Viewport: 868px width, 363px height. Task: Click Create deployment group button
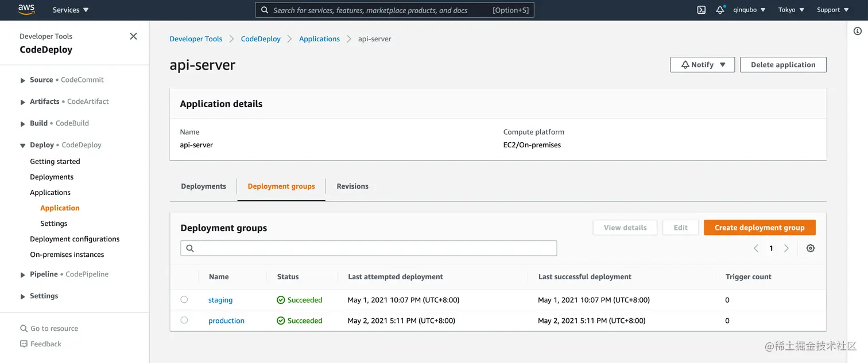759,227
